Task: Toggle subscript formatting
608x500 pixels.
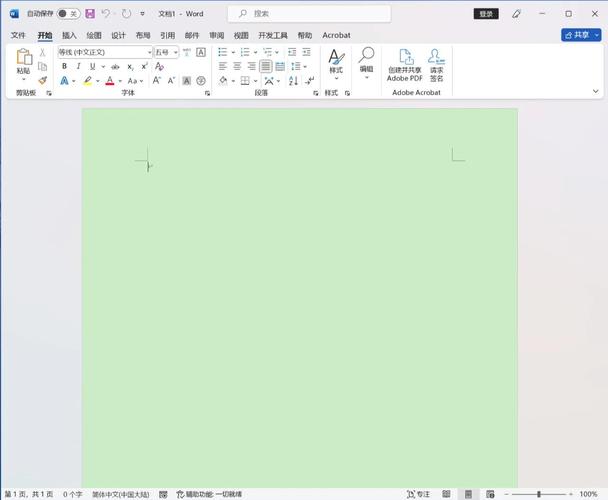Action: [131, 66]
